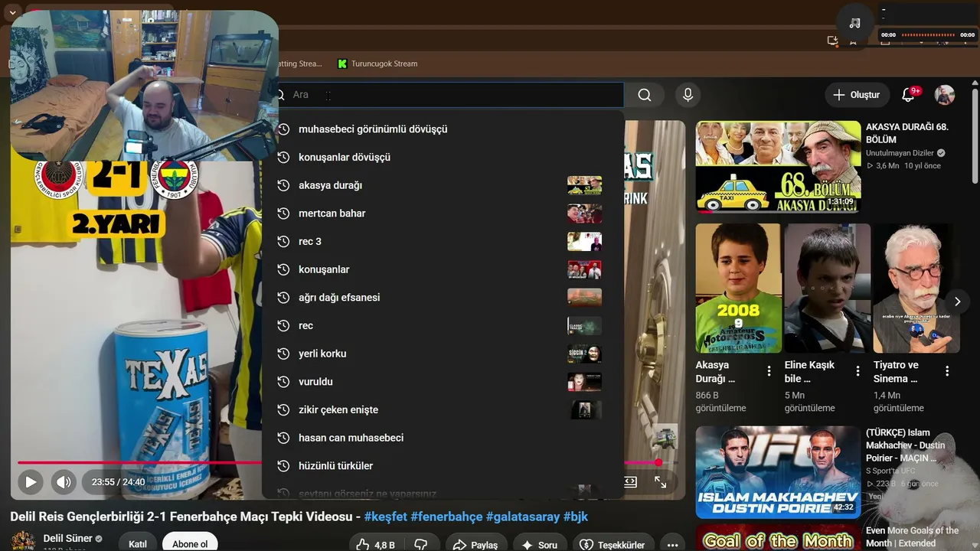Enter fullscreen mode on the video player
The height and width of the screenshot is (551, 980).
(660, 482)
